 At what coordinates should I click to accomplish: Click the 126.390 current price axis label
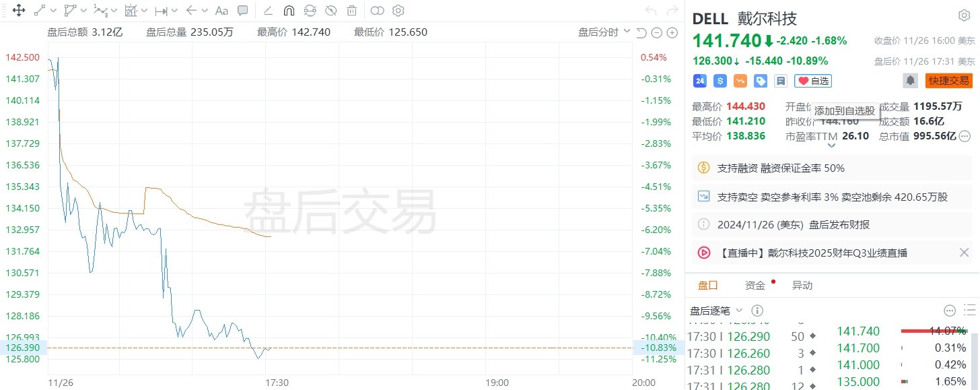pyautogui.click(x=22, y=348)
